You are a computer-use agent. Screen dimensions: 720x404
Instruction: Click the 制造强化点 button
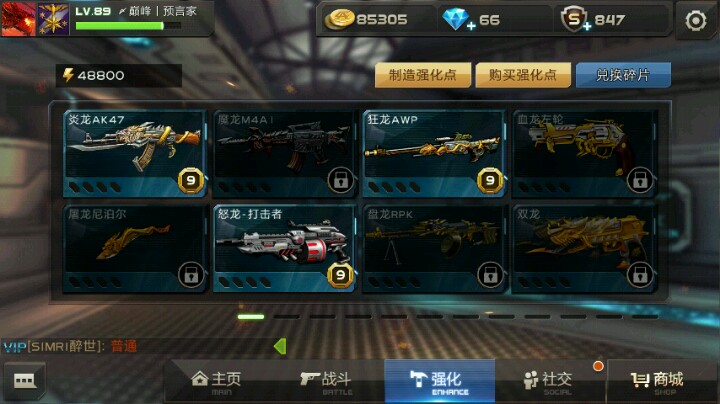point(423,75)
